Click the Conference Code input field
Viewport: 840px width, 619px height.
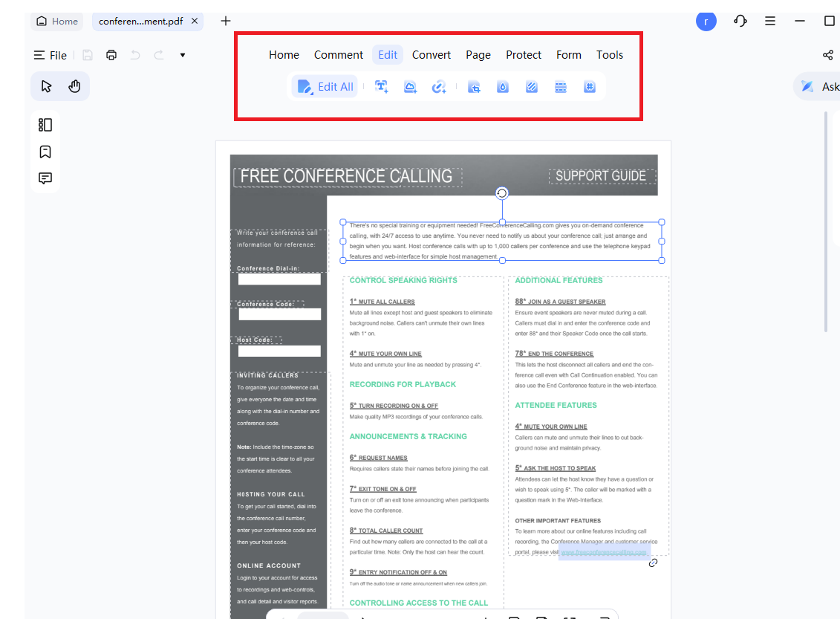[280, 314]
